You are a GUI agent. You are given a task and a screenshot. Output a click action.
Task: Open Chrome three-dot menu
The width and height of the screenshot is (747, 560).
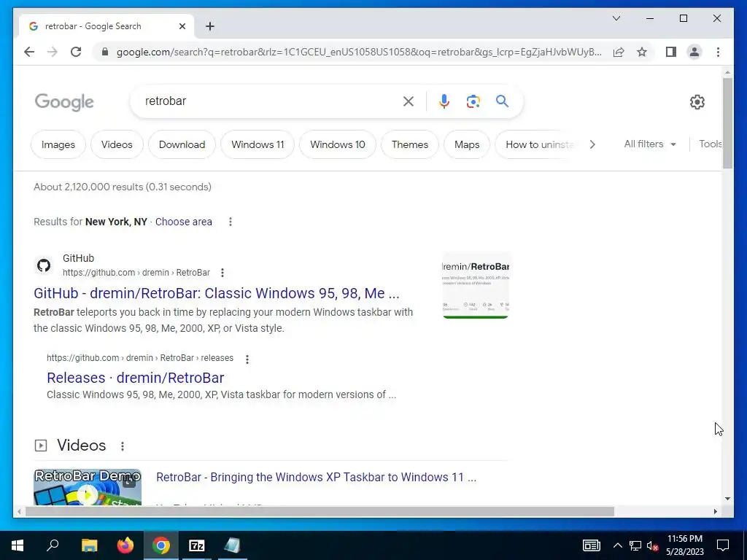(x=718, y=52)
